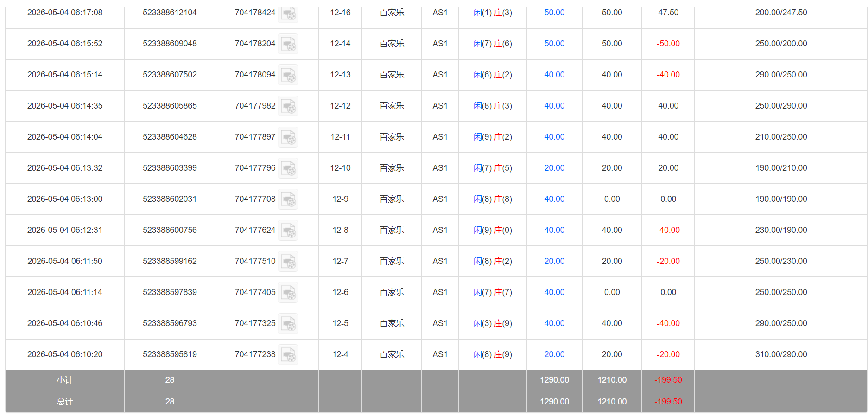Open video replay icon for round 704177405

click(x=288, y=293)
